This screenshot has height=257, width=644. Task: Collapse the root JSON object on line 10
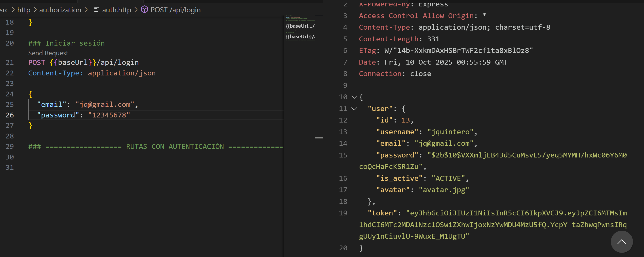[354, 97]
